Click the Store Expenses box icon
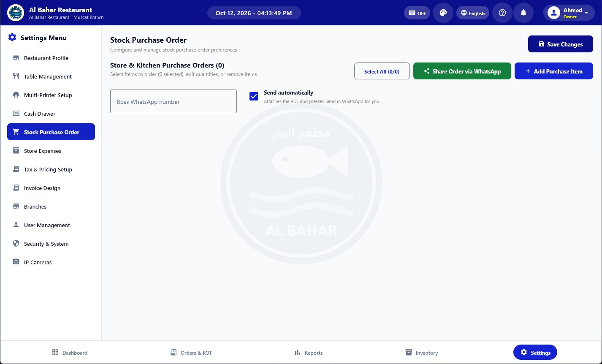Screen dimensions: 602x364 (x=16, y=151)
